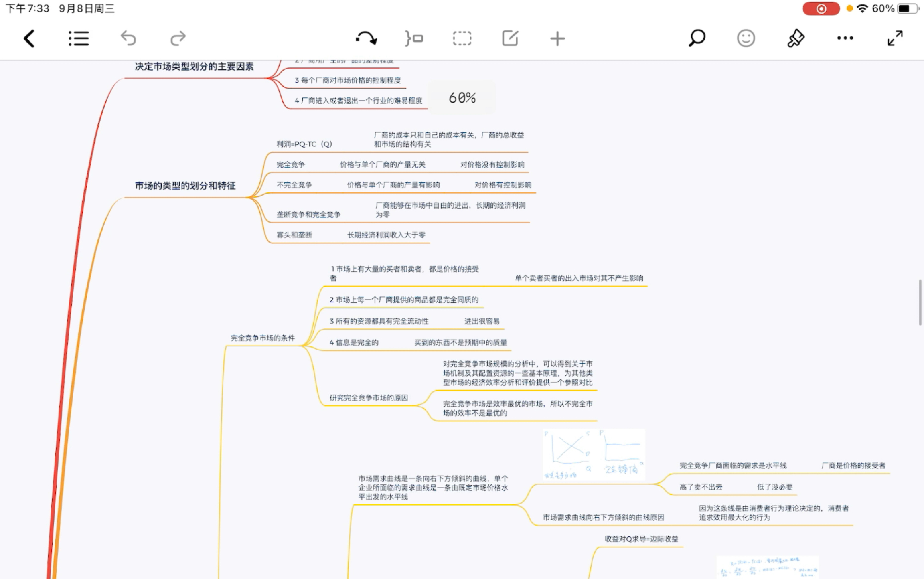Image resolution: width=924 pixels, height=579 pixels.
Task: Select node 市场需求曲线是一条向右下方倾斜的曲线
Action: click(433, 488)
